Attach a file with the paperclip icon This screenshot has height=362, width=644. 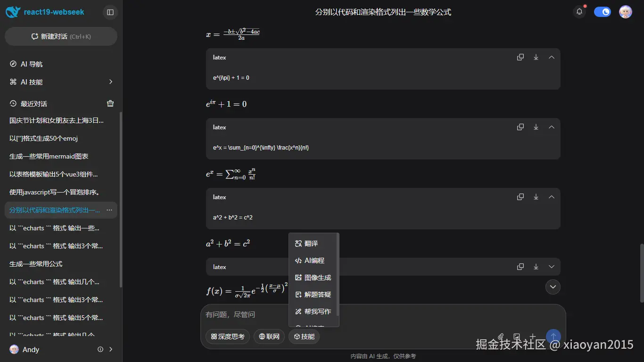pos(501,337)
